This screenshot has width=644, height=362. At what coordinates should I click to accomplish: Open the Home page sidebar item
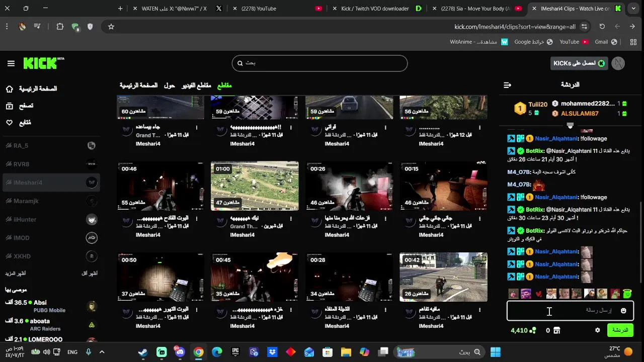click(33, 89)
